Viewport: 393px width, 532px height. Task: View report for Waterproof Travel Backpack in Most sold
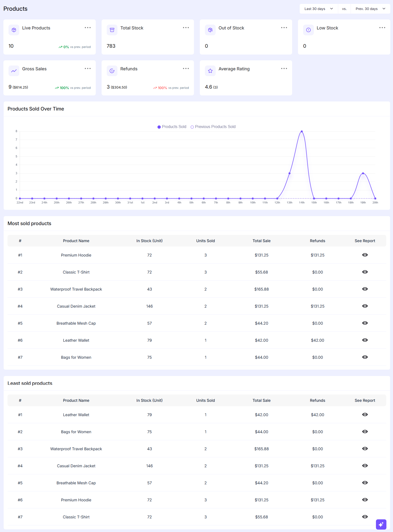click(365, 289)
